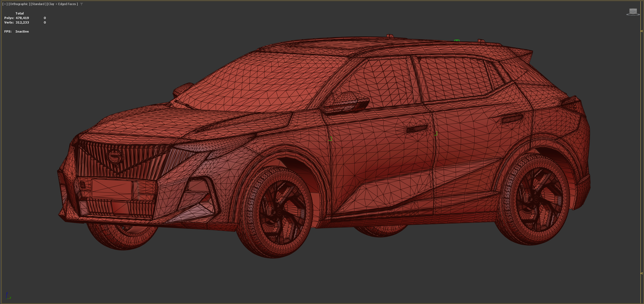Click the ViewCube compass ring
644x304 pixels.
click(627, 15)
